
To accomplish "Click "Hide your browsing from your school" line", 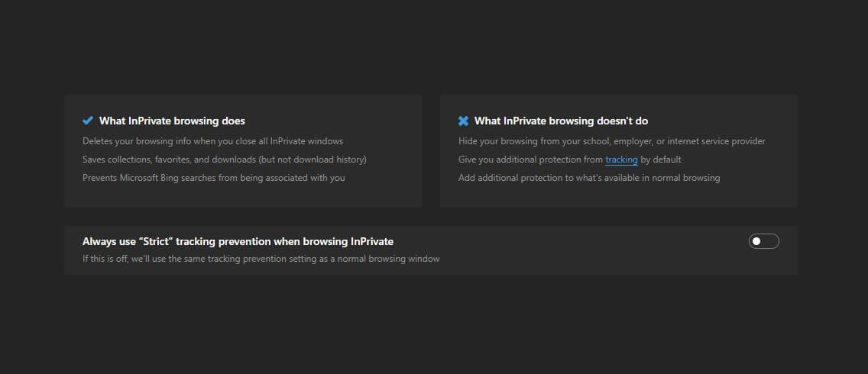I will click(x=612, y=141).
